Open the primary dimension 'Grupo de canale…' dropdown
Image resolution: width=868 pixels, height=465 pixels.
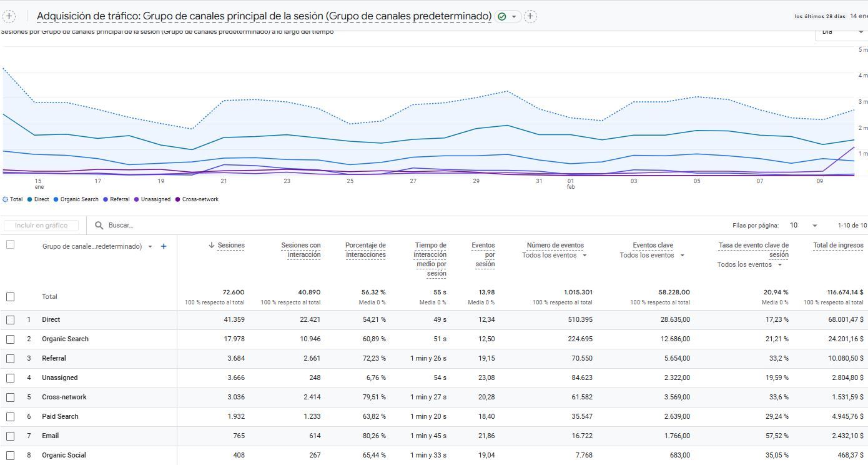(97, 246)
